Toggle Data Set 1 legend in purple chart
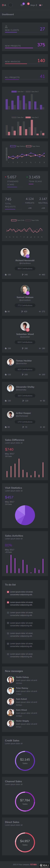 pyautogui.click(x=18, y=92)
